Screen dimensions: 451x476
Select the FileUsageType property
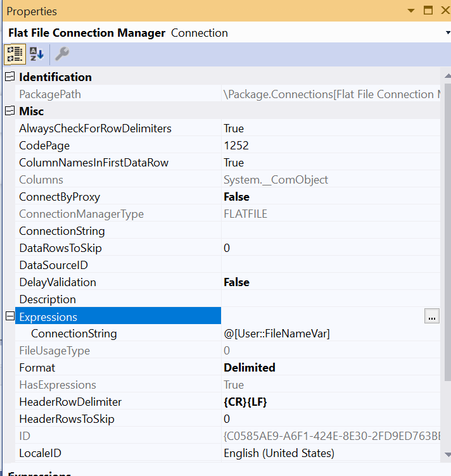[x=54, y=351]
